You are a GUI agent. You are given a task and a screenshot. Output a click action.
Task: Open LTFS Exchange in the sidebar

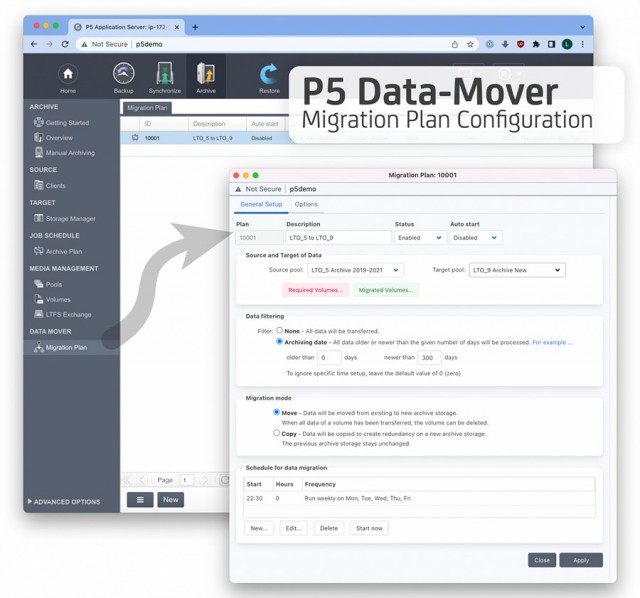pyautogui.click(x=63, y=314)
